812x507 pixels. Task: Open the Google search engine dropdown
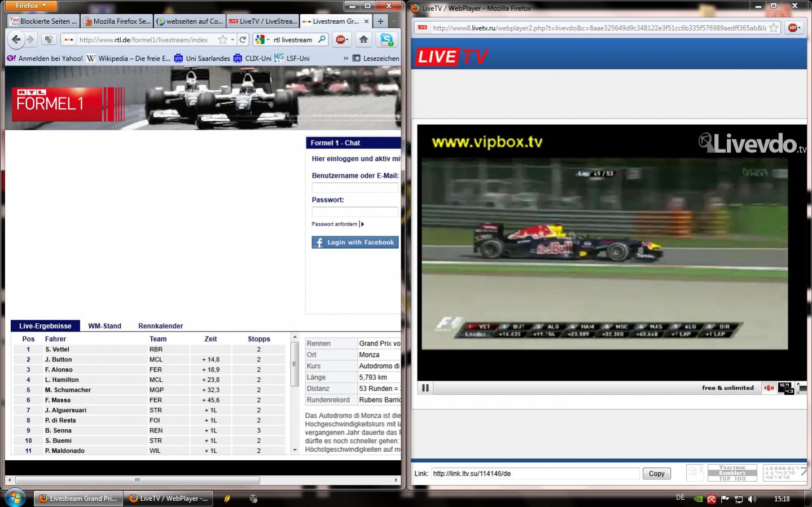point(262,39)
